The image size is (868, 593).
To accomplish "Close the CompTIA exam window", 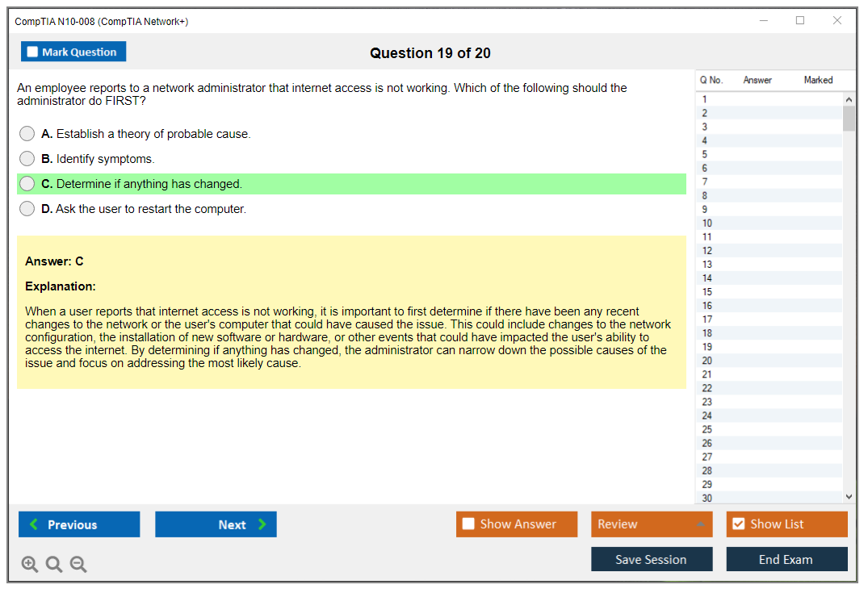I will [x=837, y=21].
